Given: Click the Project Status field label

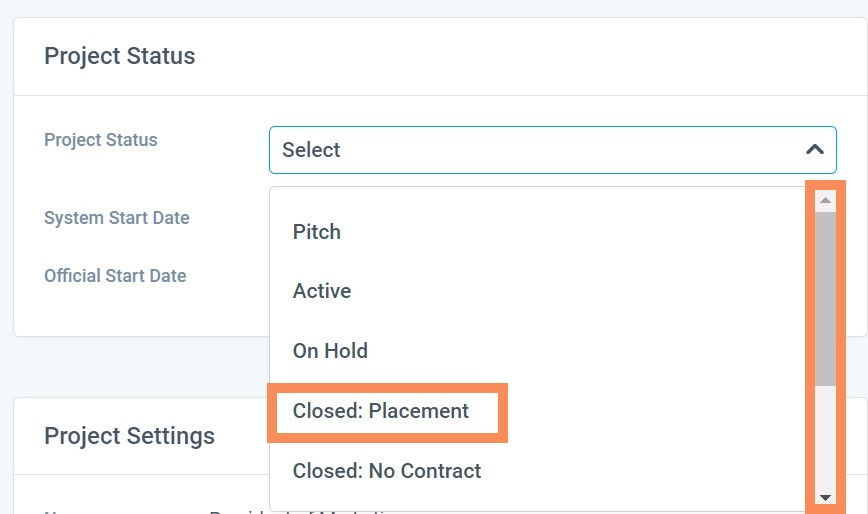Looking at the screenshot, I should (101, 140).
